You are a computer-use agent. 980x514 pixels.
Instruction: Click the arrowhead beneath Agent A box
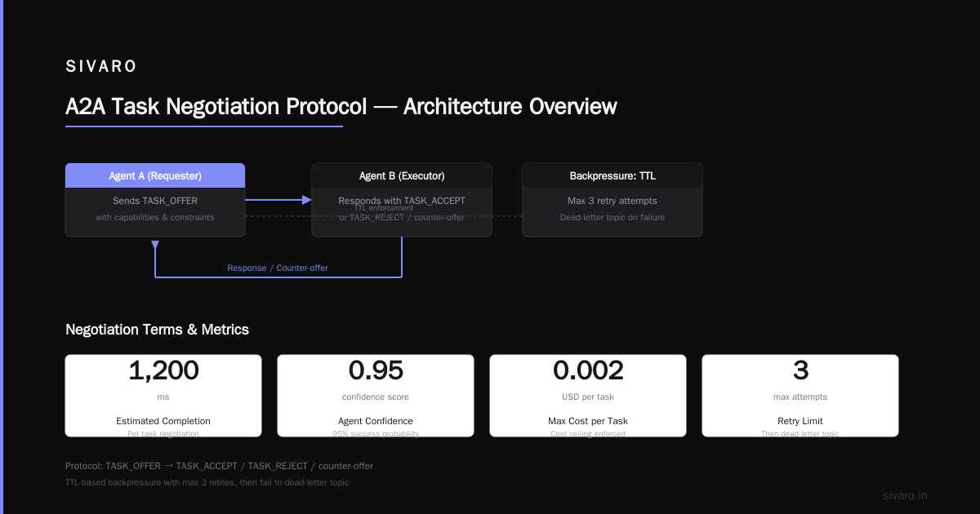(x=155, y=244)
